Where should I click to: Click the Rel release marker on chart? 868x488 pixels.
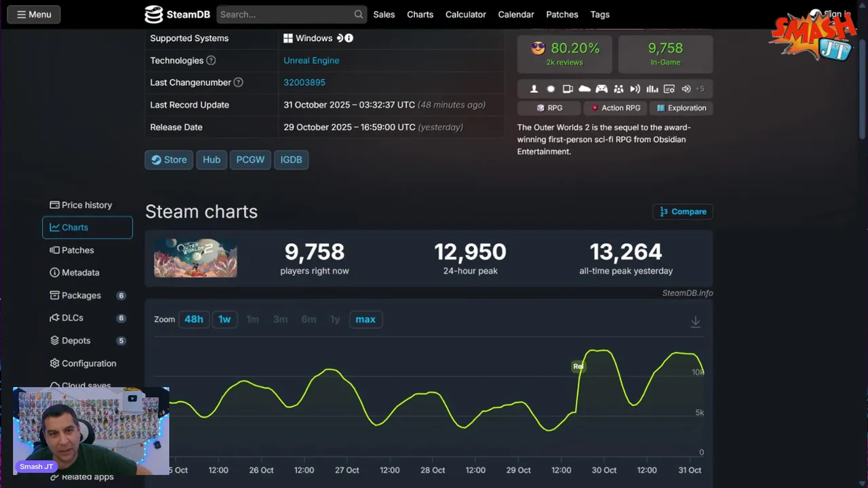(x=578, y=367)
